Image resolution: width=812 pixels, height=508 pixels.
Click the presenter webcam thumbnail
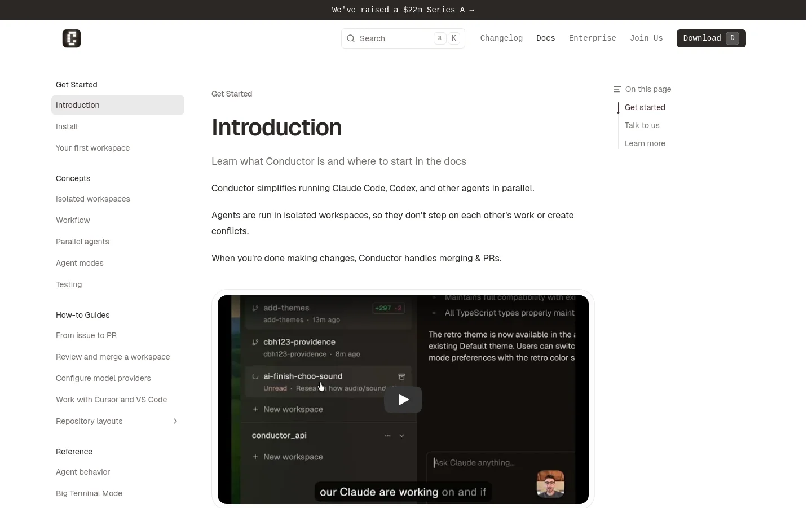click(x=550, y=484)
